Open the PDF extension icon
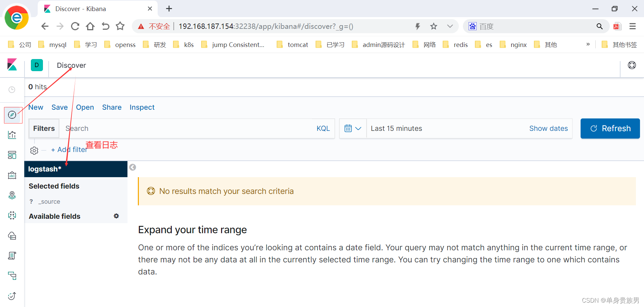This screenshot has height=307, width=644. [x=617, y=26]
